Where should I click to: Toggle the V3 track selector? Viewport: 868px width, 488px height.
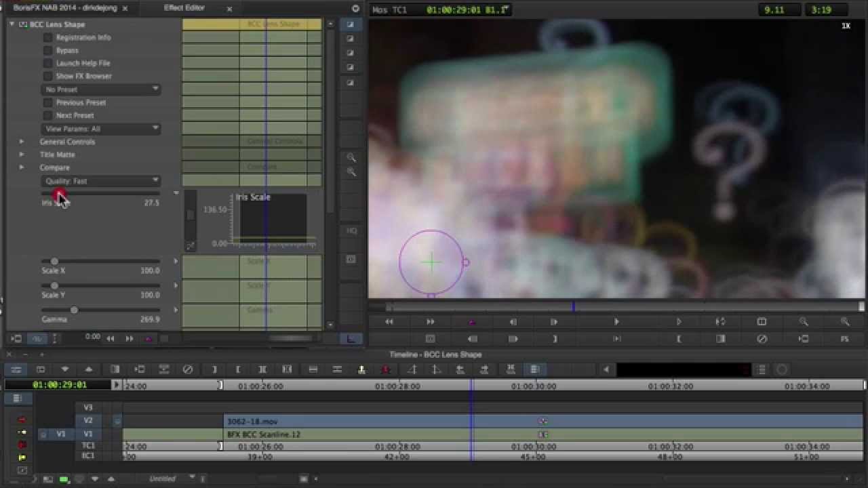click(87, 407)
